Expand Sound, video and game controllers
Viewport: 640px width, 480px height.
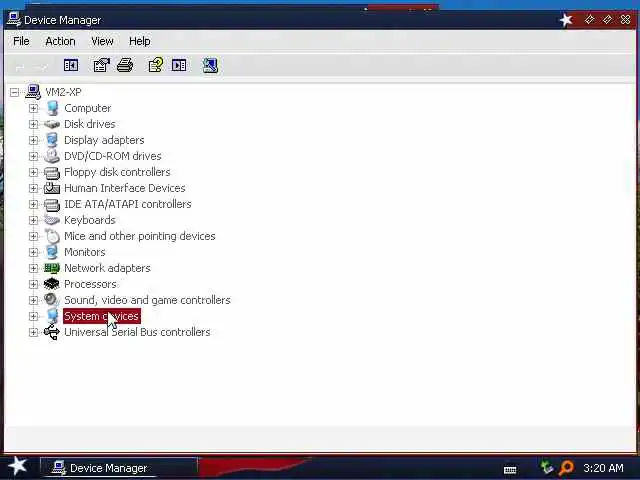[33, 300]
